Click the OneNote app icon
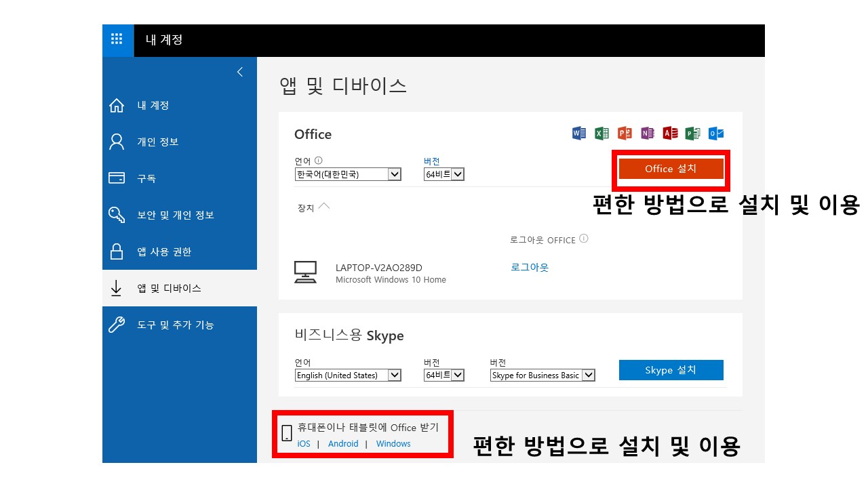 coord(647,134)
